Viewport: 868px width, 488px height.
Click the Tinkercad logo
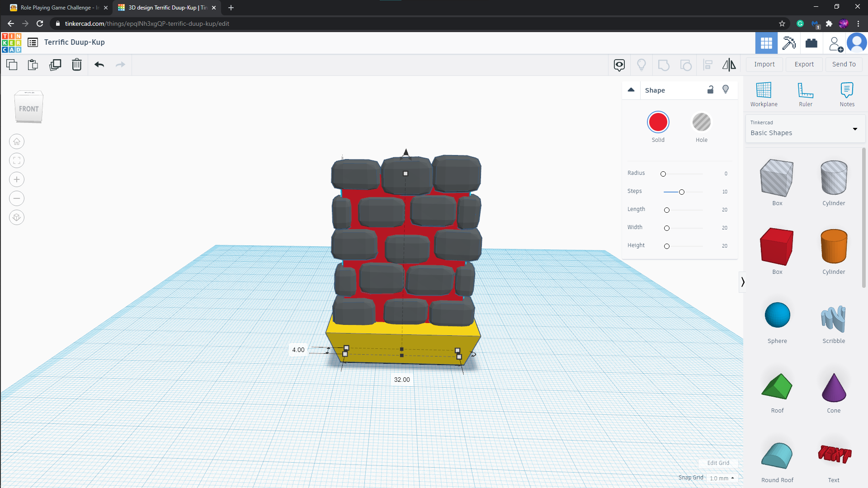[11, 42]
